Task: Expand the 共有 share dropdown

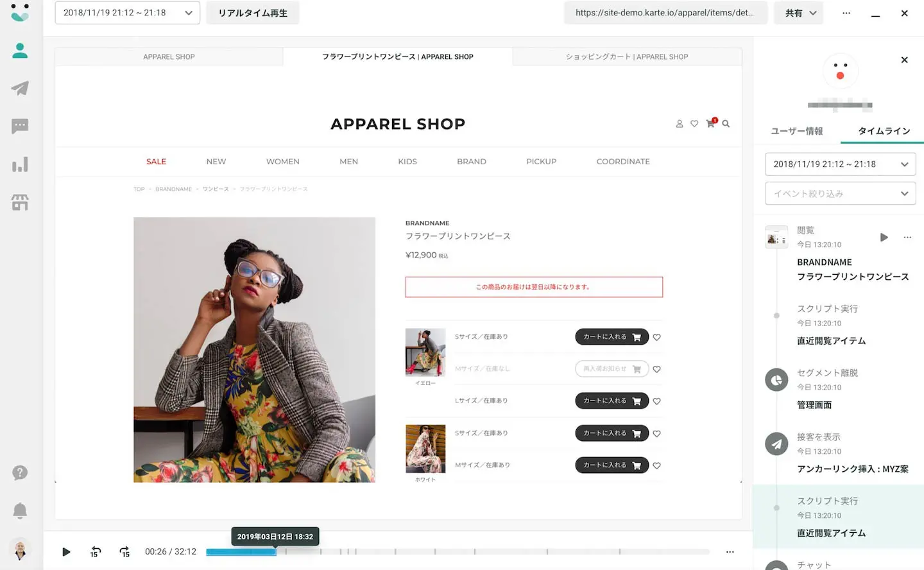Action: pos(800,13)
